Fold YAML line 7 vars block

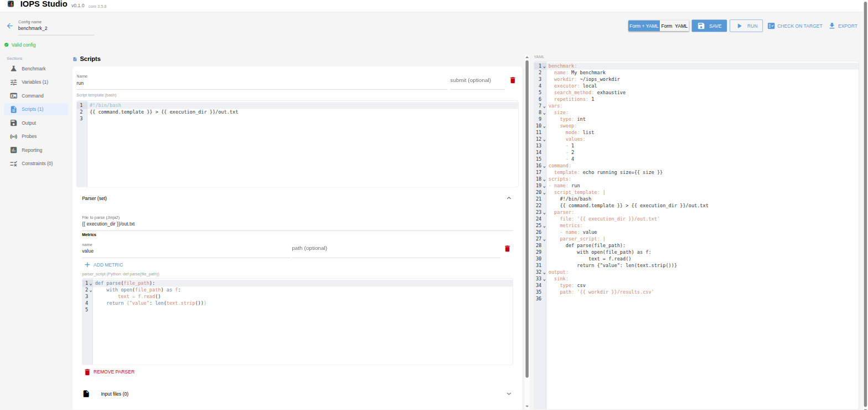coord(544,106)
